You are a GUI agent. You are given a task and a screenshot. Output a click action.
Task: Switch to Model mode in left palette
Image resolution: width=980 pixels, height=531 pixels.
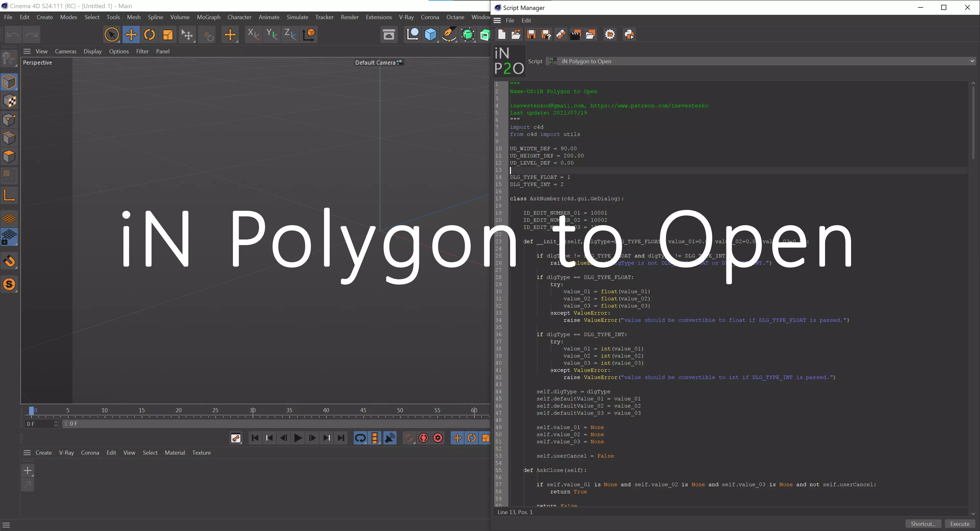coord(9,82)
